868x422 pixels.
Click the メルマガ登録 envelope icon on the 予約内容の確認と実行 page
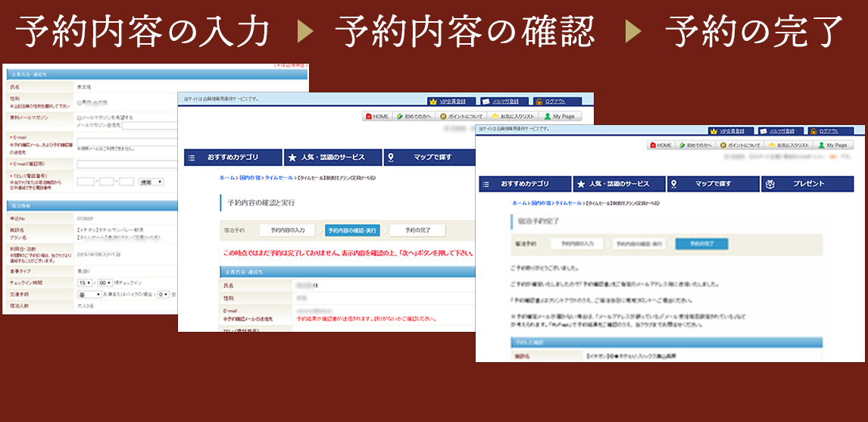click(x=487, y=101)
